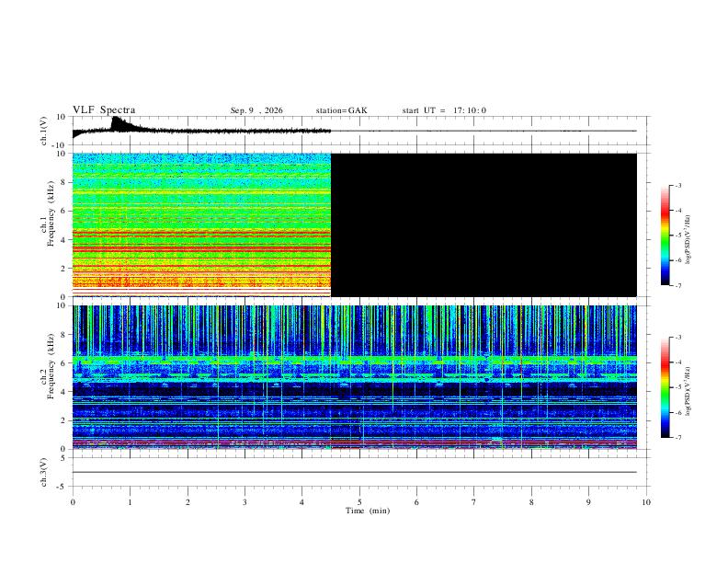Click the Time (min) axis label

368,511
